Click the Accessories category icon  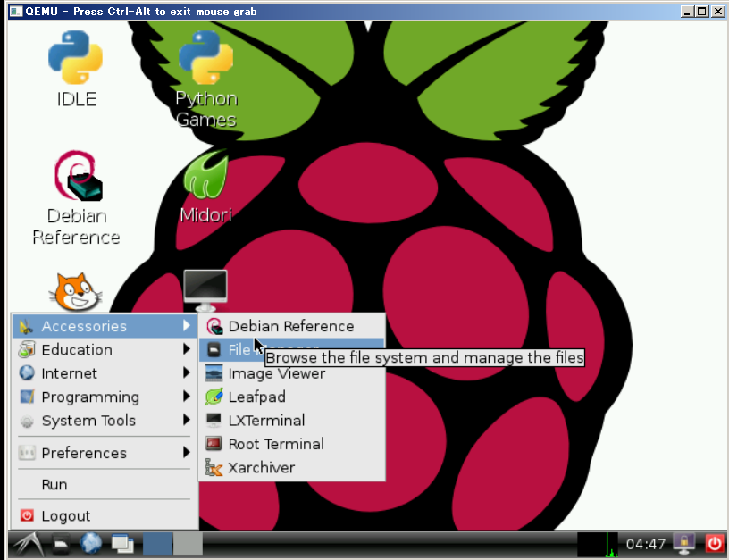click(26, 326)
